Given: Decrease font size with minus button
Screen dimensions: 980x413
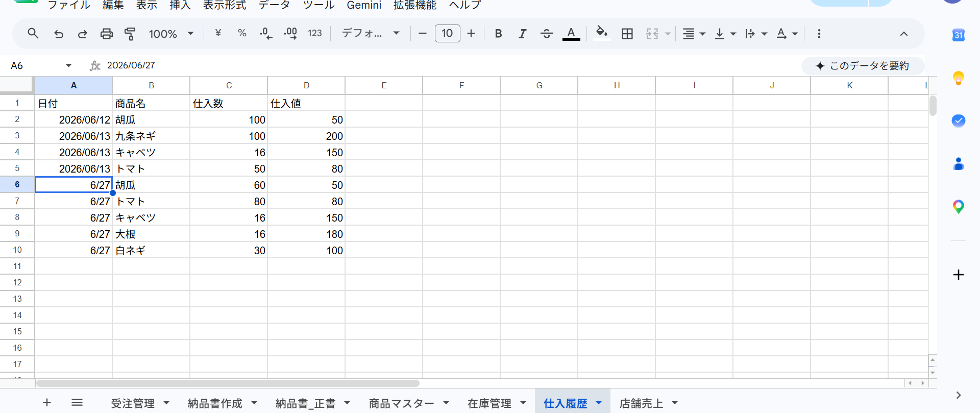Looking at the screenshot, I should 422,34.
